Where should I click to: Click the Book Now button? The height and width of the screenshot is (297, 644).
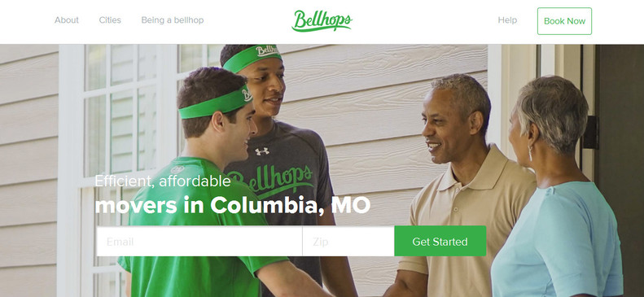(x=564, y=21)
